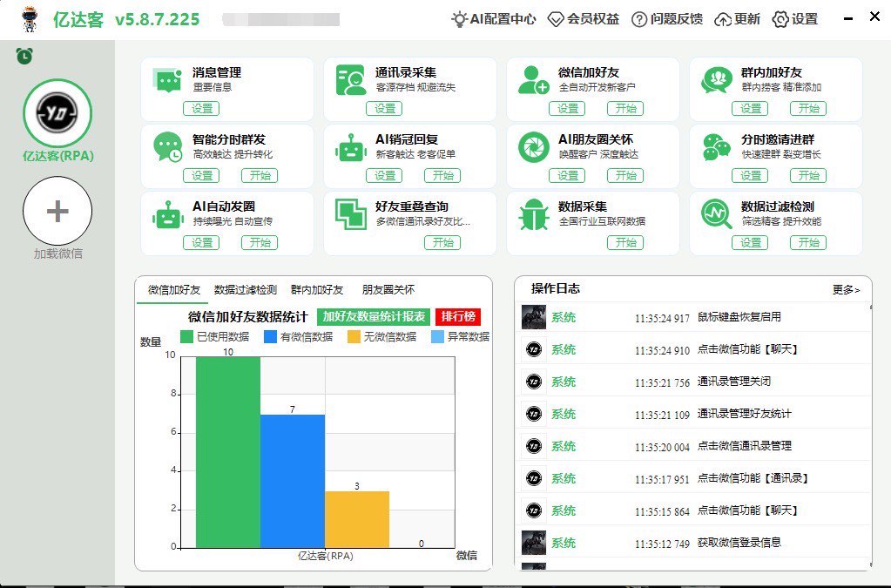This screenshot has height=588, width=891.
Task: Switch to the 朋友圈关怀 chart tab
Action: click(x=388, y=290)
